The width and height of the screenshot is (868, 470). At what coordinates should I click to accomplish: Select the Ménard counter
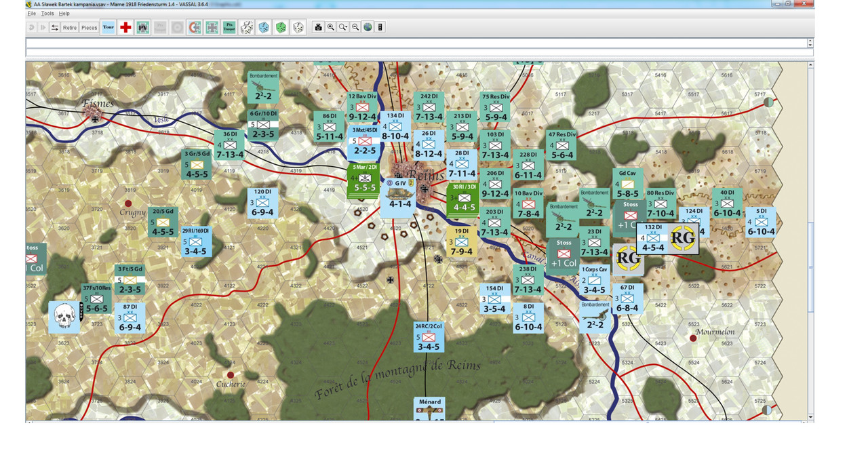pos(429,409)
